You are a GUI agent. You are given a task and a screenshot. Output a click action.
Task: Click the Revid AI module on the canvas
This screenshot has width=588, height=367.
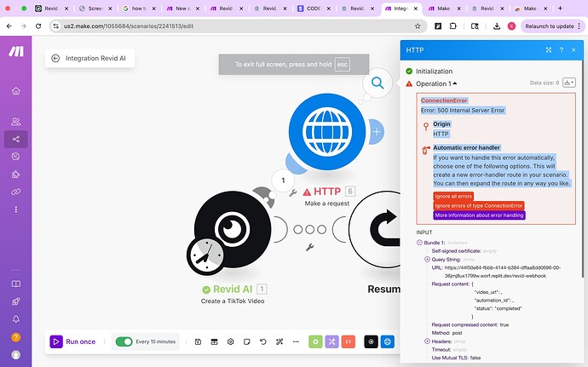click(x=233, y=229)
